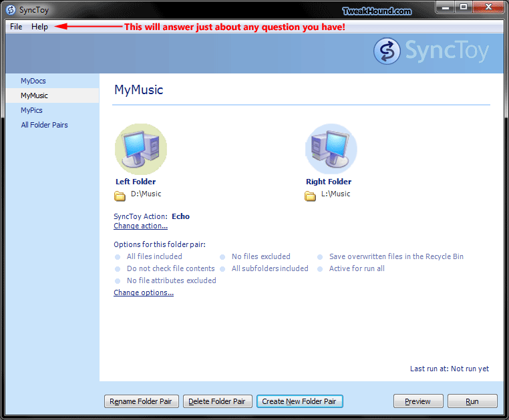Click the Change options link
This screenshot has height=420, width=509.
pyautogui.click(x=144, y=292)
